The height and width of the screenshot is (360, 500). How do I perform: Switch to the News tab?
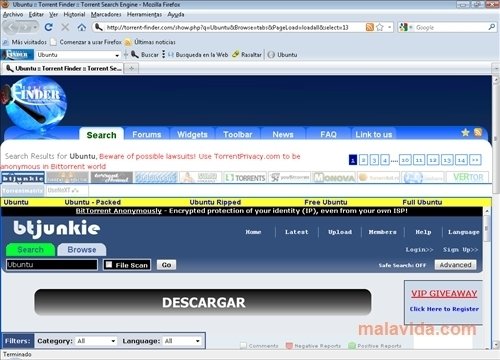[283, 134]
